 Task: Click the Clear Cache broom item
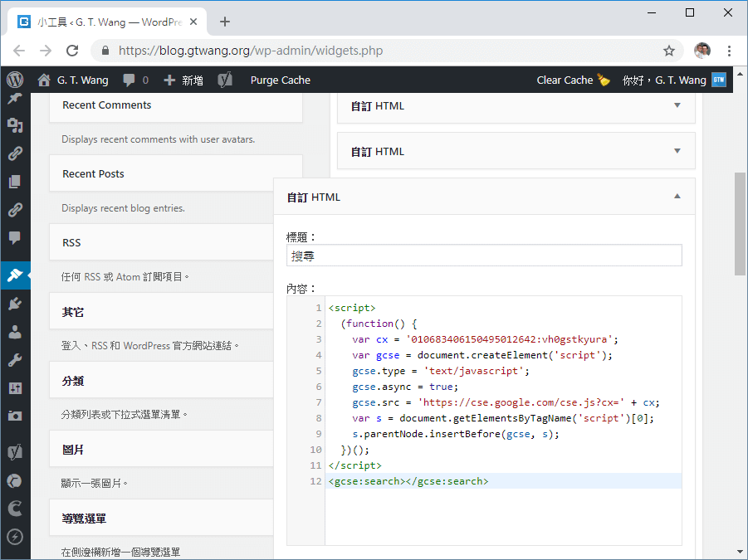[x=573, y=80]
